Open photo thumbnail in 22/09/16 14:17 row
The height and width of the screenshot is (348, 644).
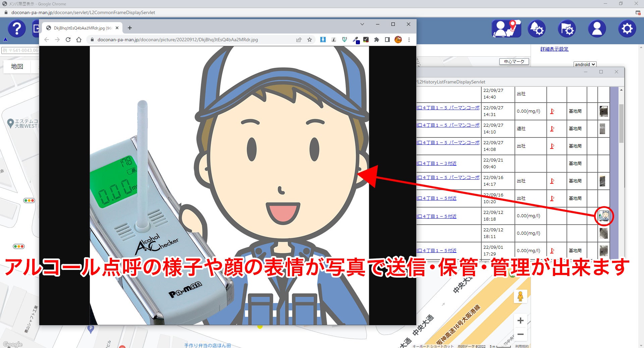602,181
